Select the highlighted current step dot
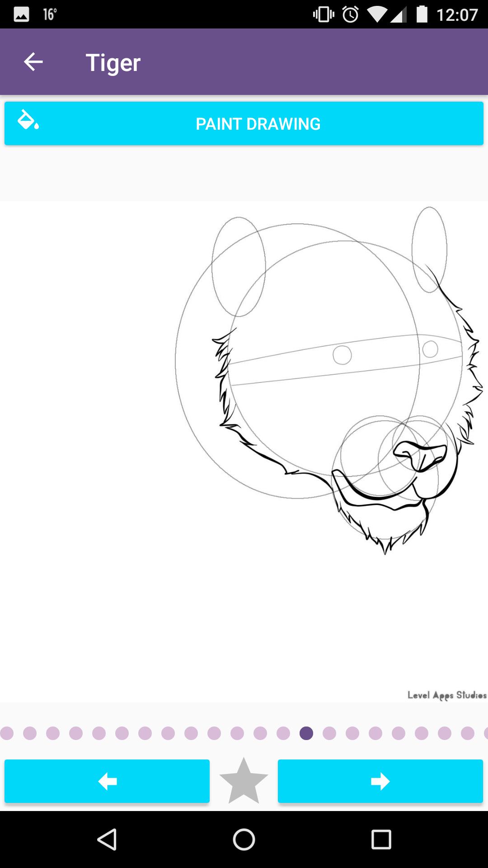 [306, 733]
